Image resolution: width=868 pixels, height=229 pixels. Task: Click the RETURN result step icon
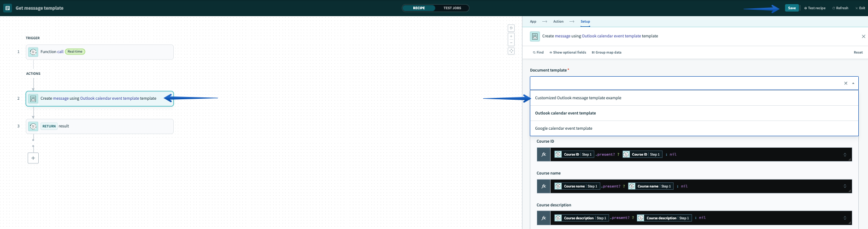(33, 127)
